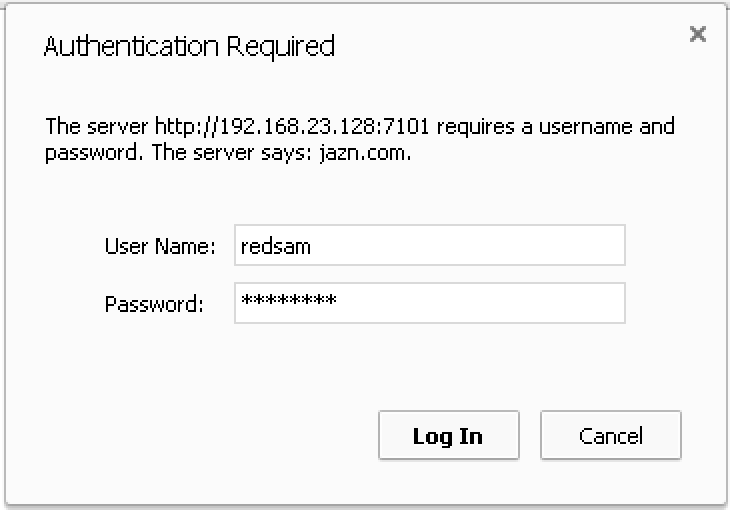Click the word "requires" in the message
This screenshot has height=510, width=730.
475,127
